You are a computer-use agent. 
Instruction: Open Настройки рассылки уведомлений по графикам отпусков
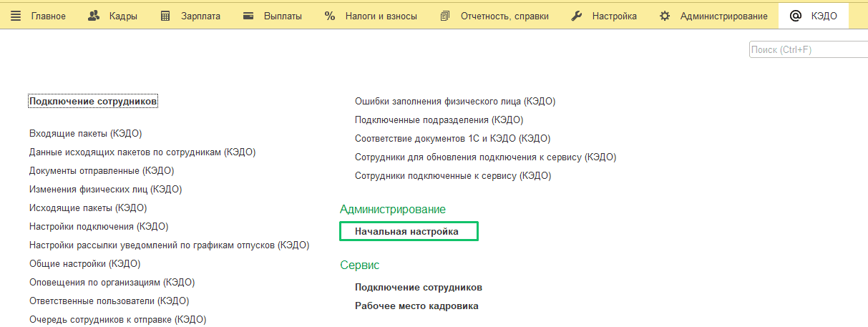point(169,245)
